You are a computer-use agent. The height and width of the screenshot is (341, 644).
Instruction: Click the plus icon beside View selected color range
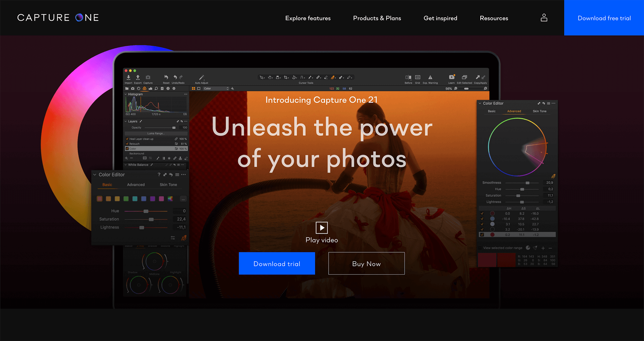pyautogui.click(x=543, y=248)
